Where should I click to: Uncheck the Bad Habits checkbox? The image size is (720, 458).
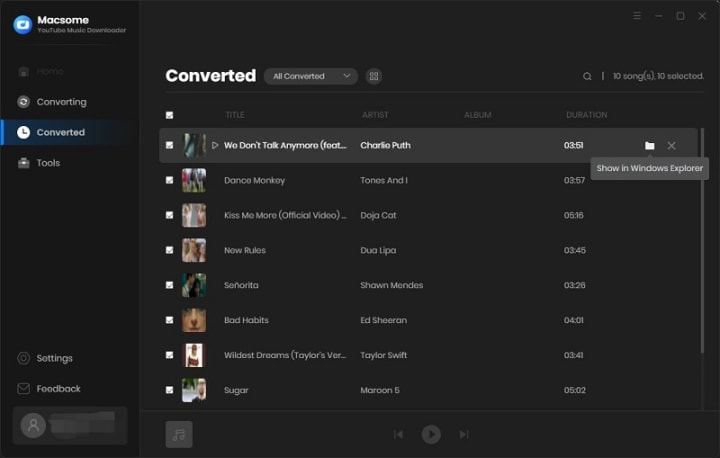[169, 320]
